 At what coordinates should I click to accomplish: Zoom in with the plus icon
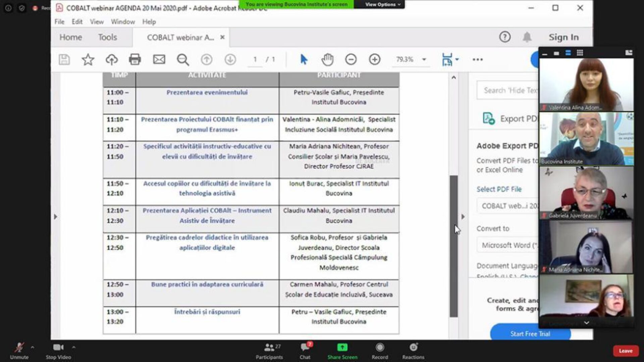click(x=374, y=59)
